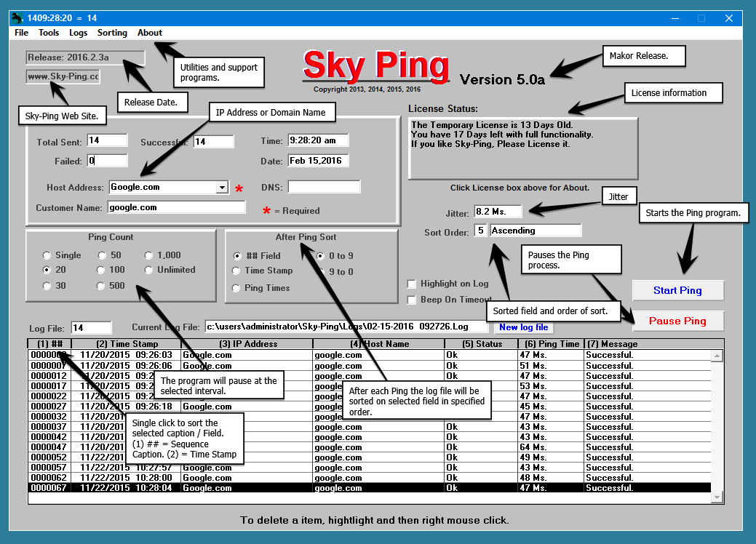
Task: Click the New log file link
Action: [524, 327]
